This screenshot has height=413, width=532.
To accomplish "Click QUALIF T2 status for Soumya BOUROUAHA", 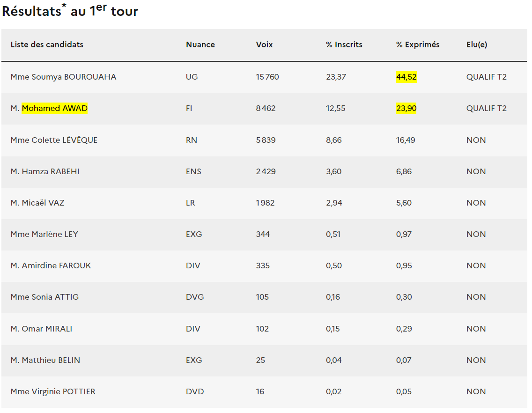I will click(x=486, y=77).
